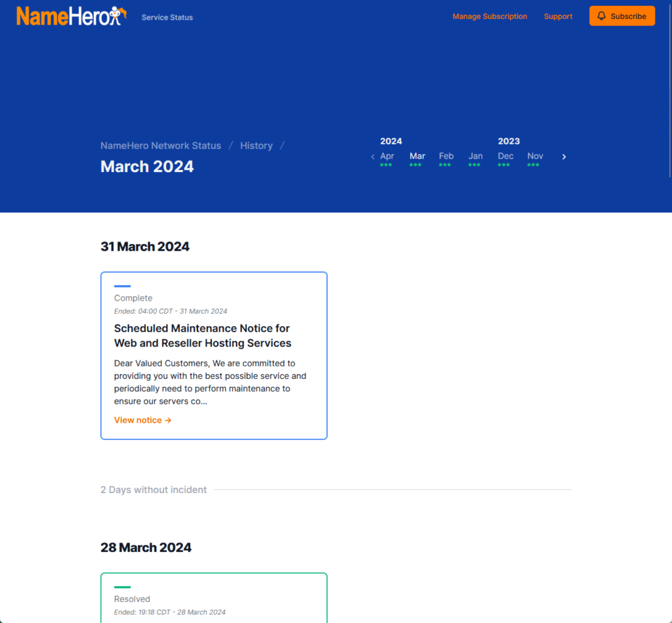Select the Jan month tab
The image size is (672, 623).
[x=475, y=158]
